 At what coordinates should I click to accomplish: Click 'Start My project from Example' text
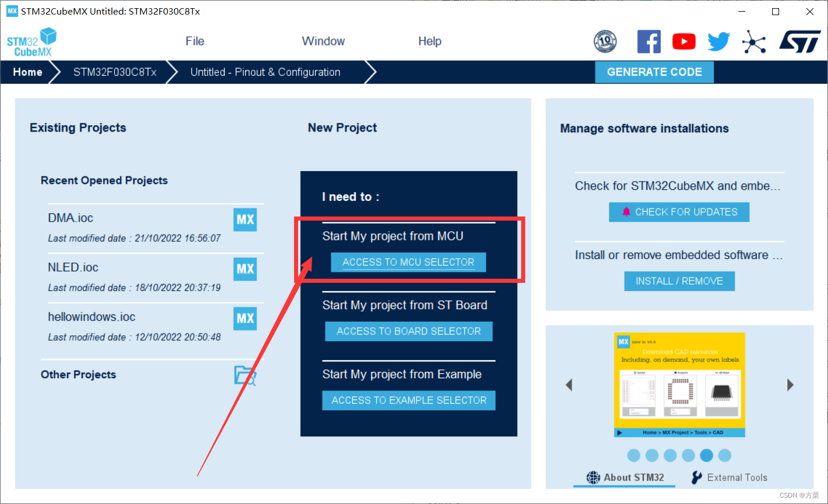point(402,375)
